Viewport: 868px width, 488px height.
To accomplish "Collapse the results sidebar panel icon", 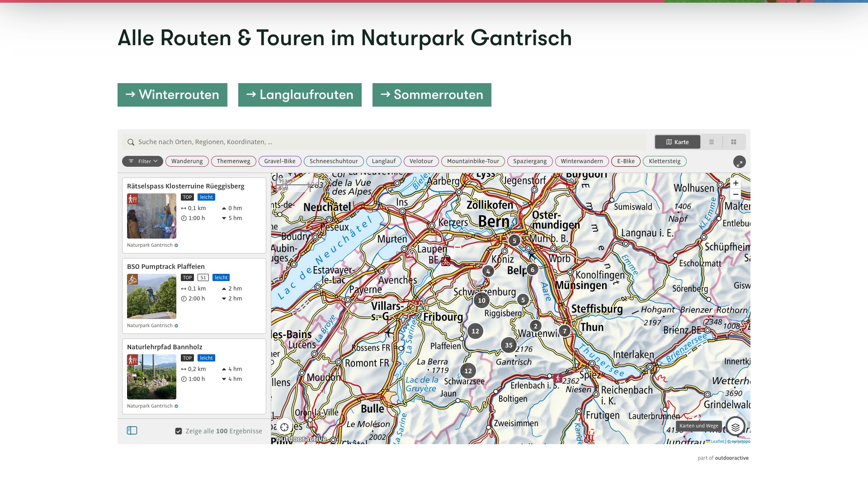I will (x=132, y=431).
